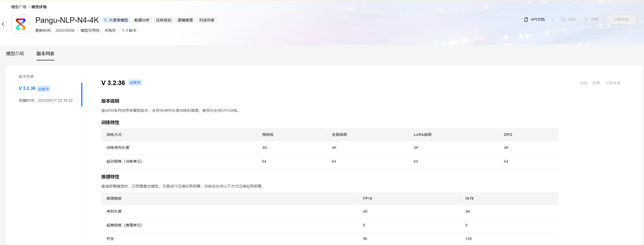Click the 数据分析 tag
The width and height of the screenshot is (644, 245).
coord(142,20)
